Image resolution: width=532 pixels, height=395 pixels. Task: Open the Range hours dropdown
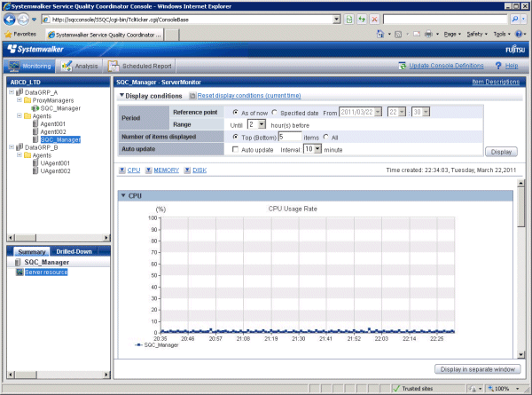tap(262, 124)
